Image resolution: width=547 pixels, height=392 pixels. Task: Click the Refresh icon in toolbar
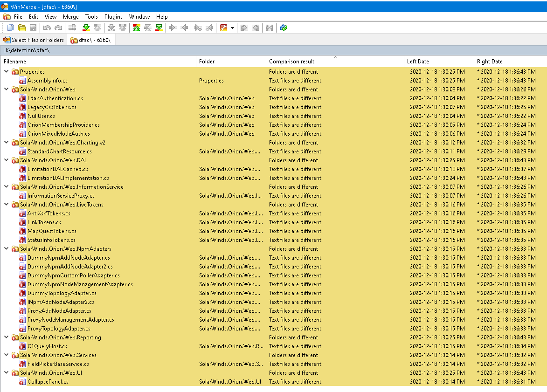coord(284,28)
